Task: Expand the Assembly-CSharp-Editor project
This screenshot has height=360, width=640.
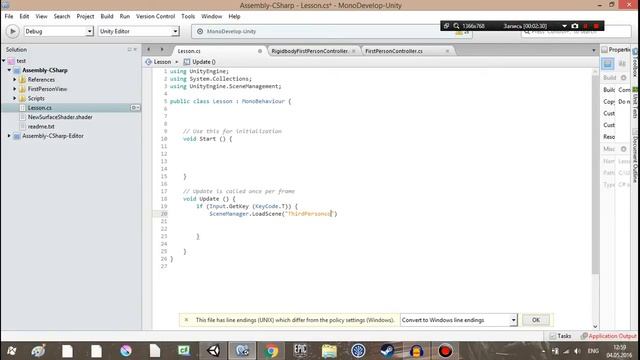Action: coord(9,136)
